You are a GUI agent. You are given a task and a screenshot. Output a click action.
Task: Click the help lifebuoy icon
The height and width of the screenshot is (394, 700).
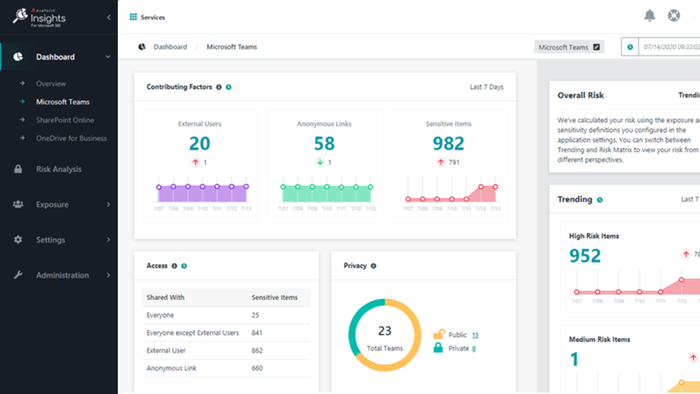[674, 16]
